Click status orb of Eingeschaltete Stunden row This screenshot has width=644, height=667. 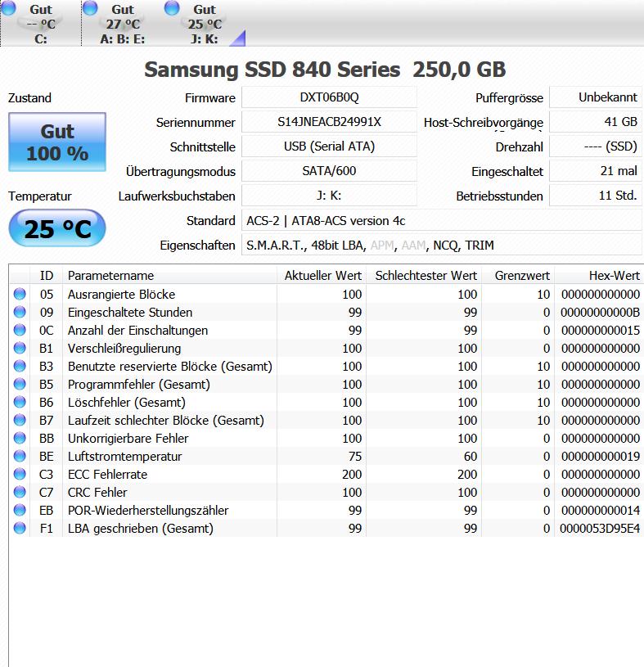point(20,312)
